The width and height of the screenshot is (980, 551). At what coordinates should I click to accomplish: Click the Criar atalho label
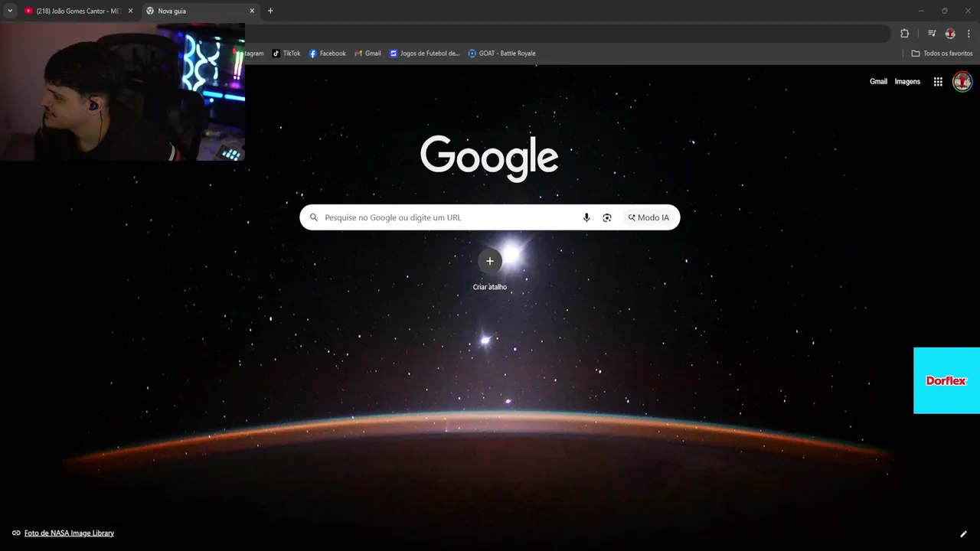pos(490,287)
